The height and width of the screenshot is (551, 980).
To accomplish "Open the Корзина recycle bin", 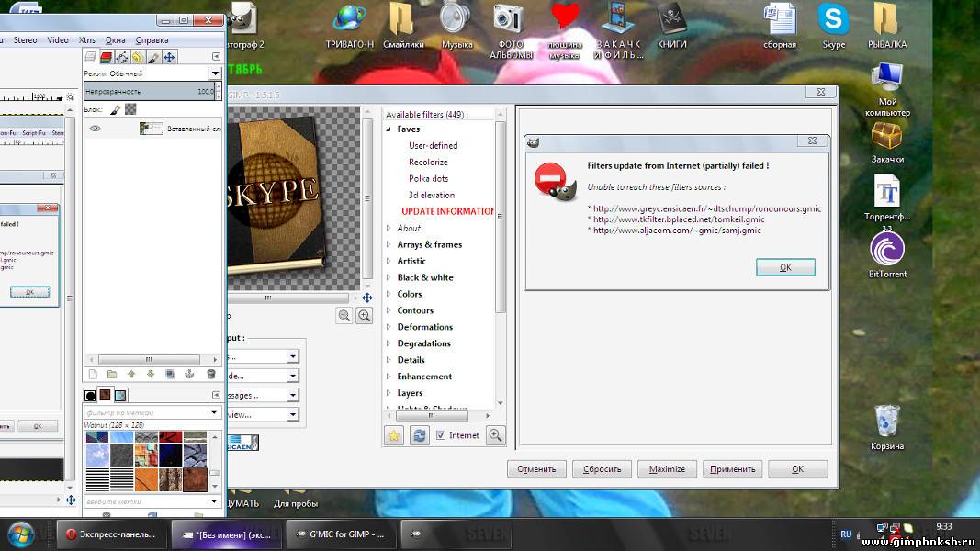I will click(x=887, y=428).
